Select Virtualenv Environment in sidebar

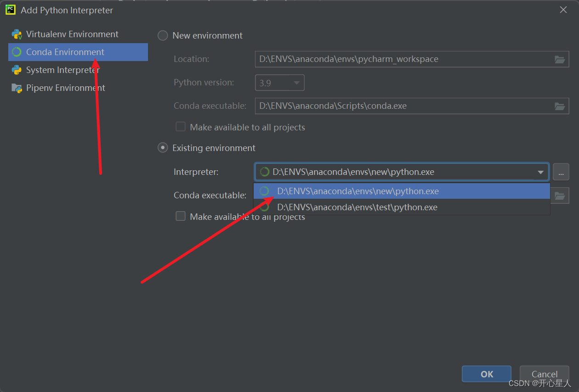78,34
